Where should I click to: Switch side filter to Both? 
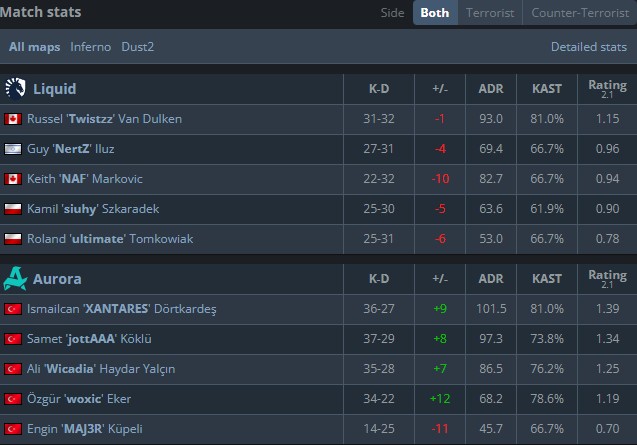tap(434, 14)
